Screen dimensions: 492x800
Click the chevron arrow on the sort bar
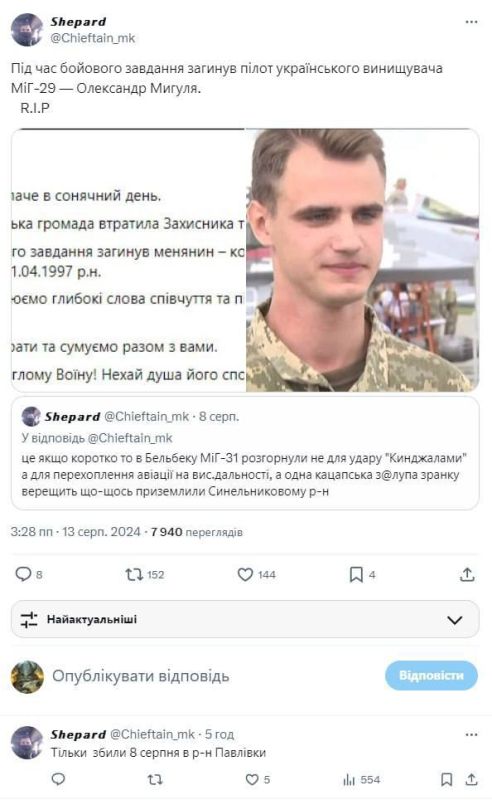[454, 620]
